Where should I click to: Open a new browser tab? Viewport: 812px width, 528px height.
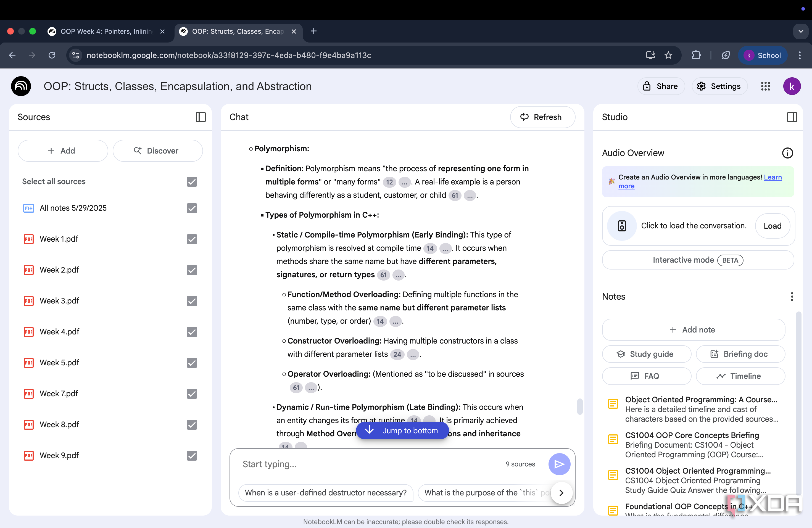click(x=313, y=31)
